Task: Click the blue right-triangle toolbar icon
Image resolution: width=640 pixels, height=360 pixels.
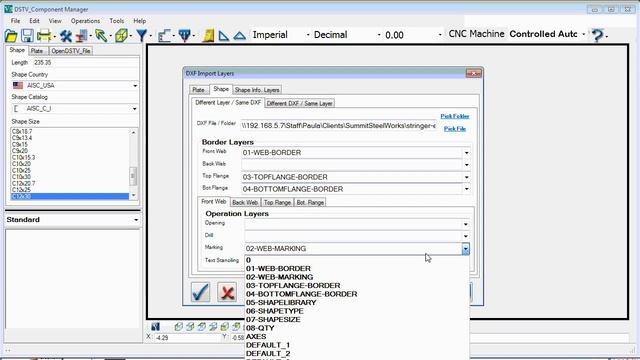Action: pos(223,36)
